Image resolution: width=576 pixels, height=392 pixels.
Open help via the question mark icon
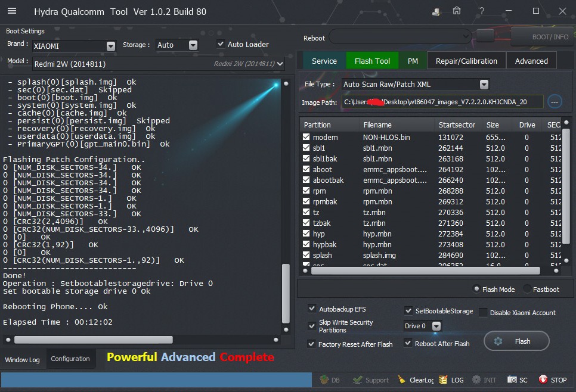click(x=482, y=11)
